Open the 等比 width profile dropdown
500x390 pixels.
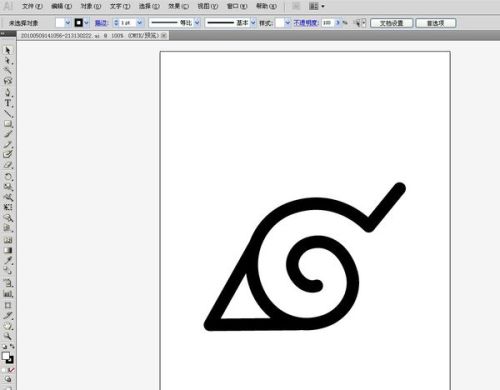pyautogui.click(x=197, y=23)
